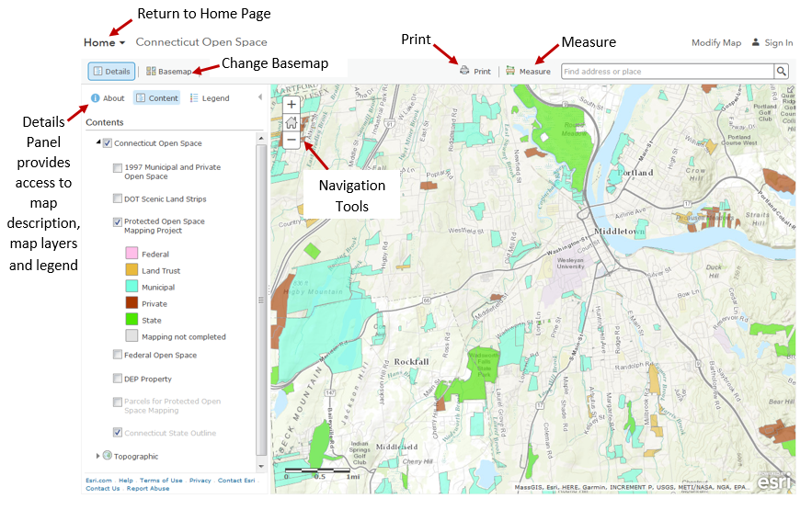
Task: Open the Basemap gallery
Action: (169, 72)
